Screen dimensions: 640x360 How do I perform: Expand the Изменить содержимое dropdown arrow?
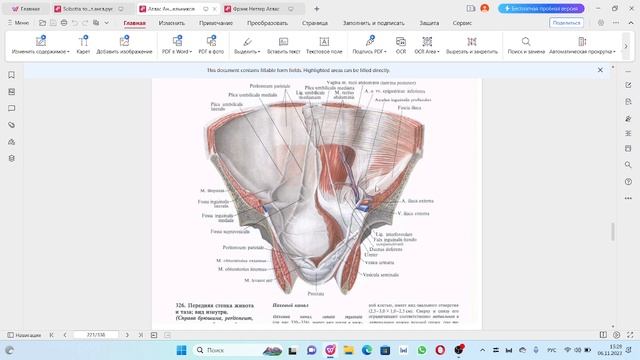pos(68,52)
